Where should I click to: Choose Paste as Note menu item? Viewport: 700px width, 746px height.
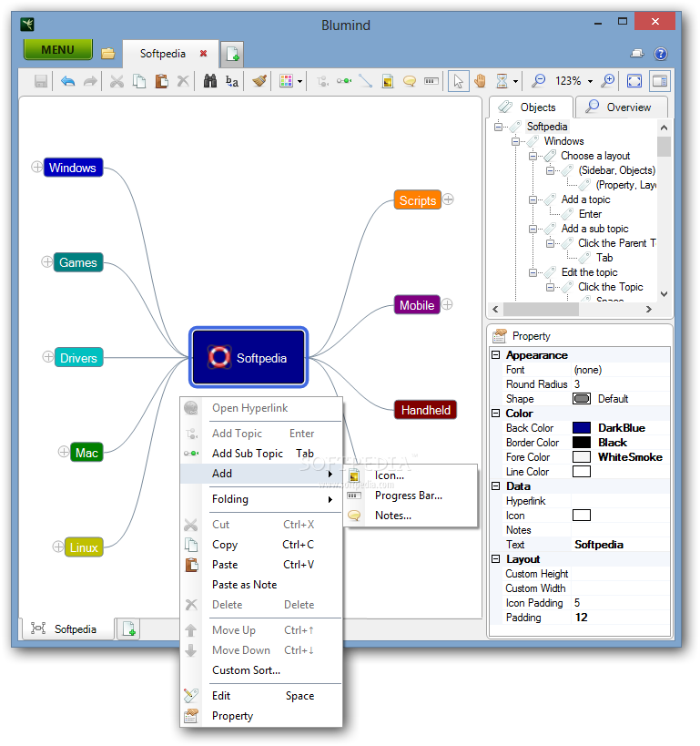(x=261, y=585)
